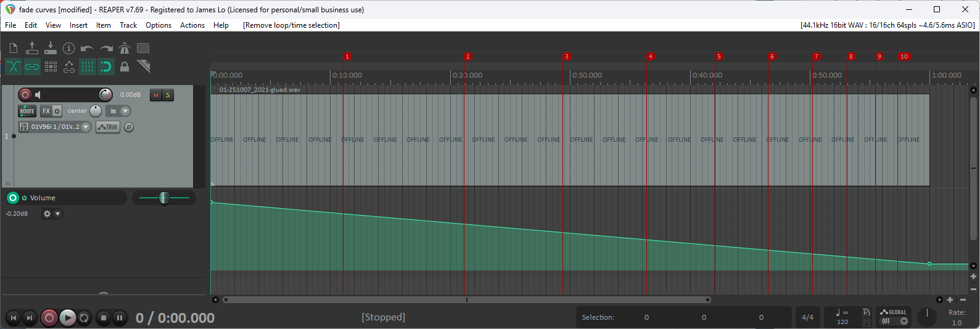This screenshot has height=329, width=980.
Task: Click marker 1 in the timeline
Action: (347, 56)
